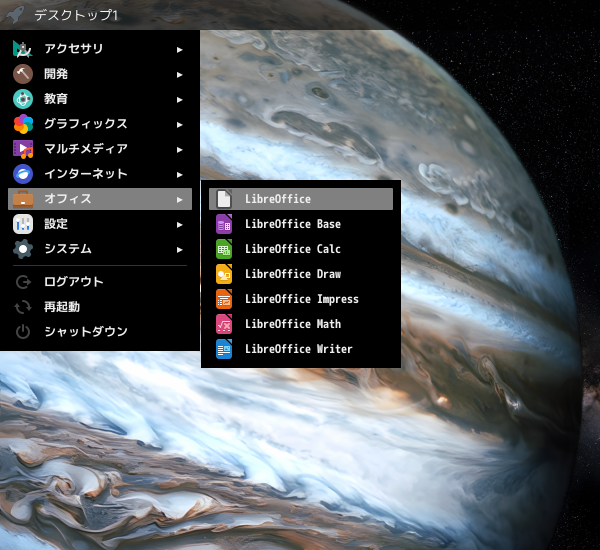Click シャットダウン to power off

pyautogui.click(x=85, y=332)
